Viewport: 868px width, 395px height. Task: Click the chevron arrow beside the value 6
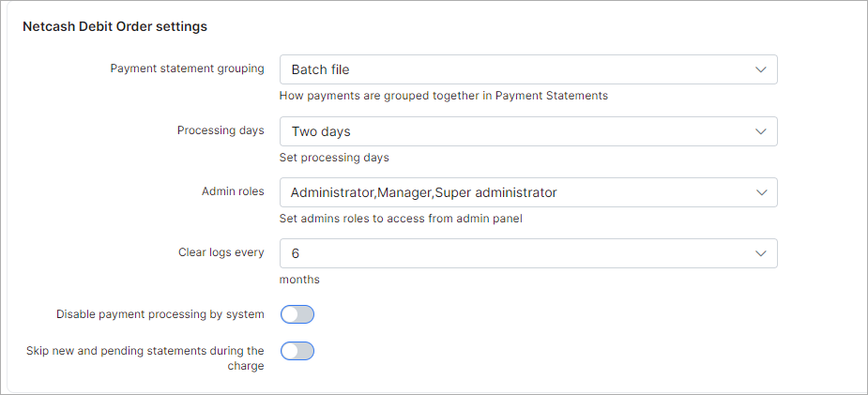(x=761, y=253)
